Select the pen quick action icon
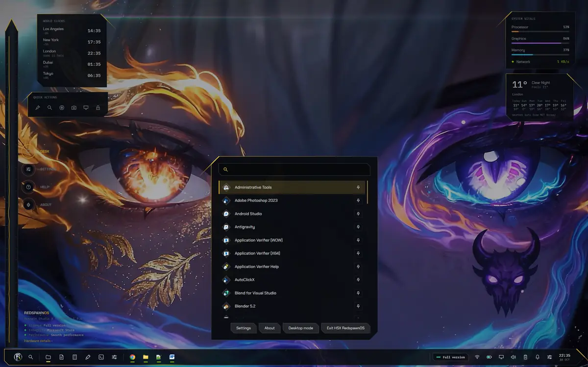 [38, 107]
